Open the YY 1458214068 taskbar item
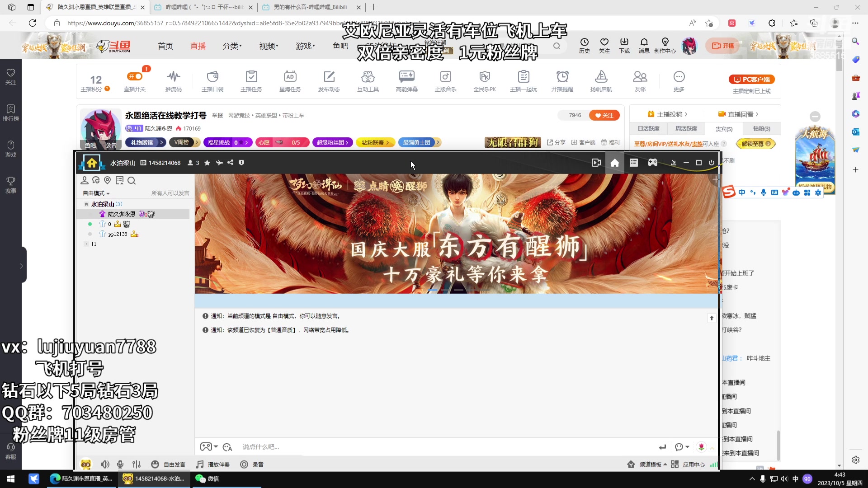 click(154, 479)
